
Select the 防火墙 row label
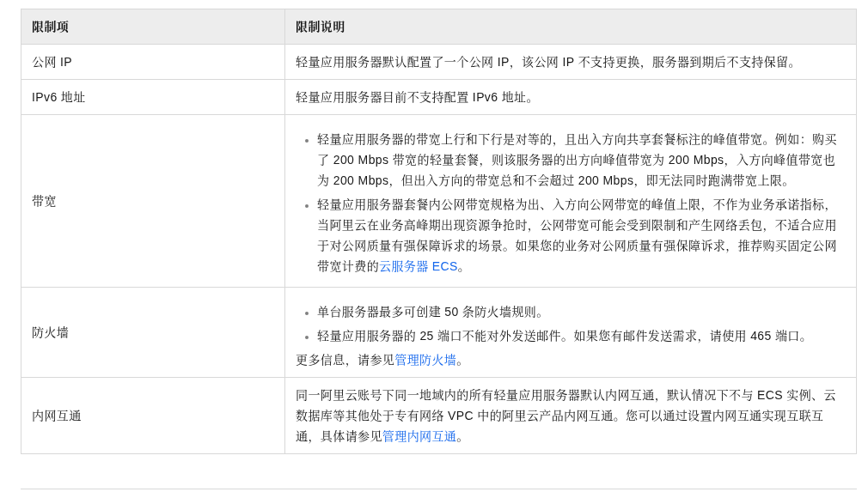click(51, 332)
